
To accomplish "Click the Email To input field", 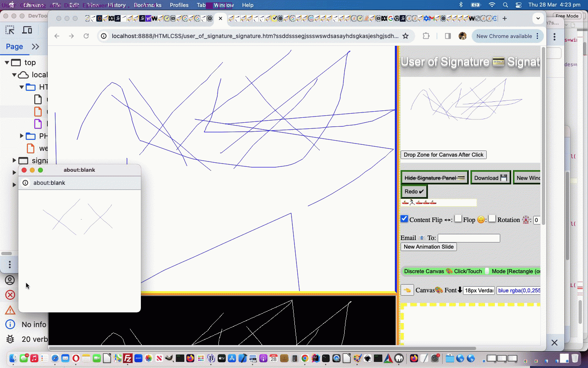I will click(x=468, y=238).
